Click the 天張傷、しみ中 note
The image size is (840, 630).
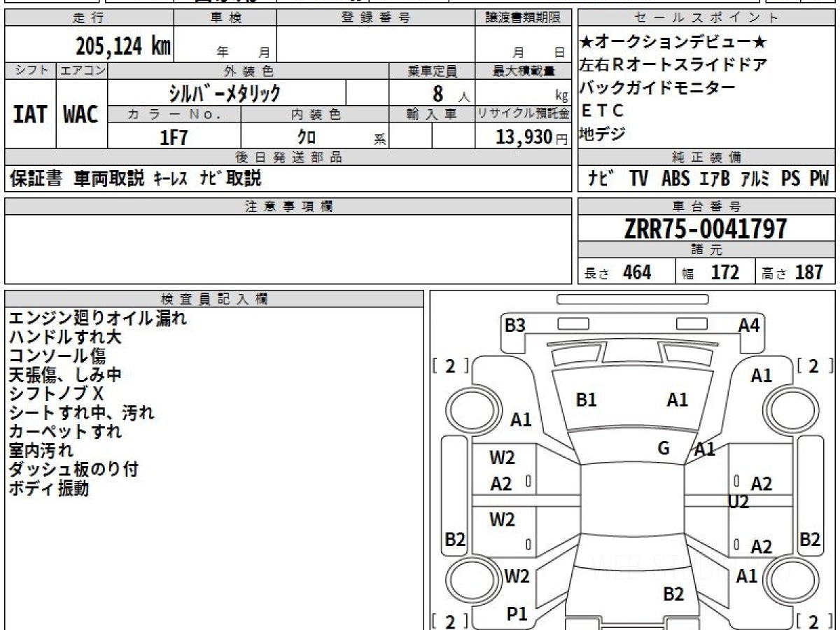point(66,374)
